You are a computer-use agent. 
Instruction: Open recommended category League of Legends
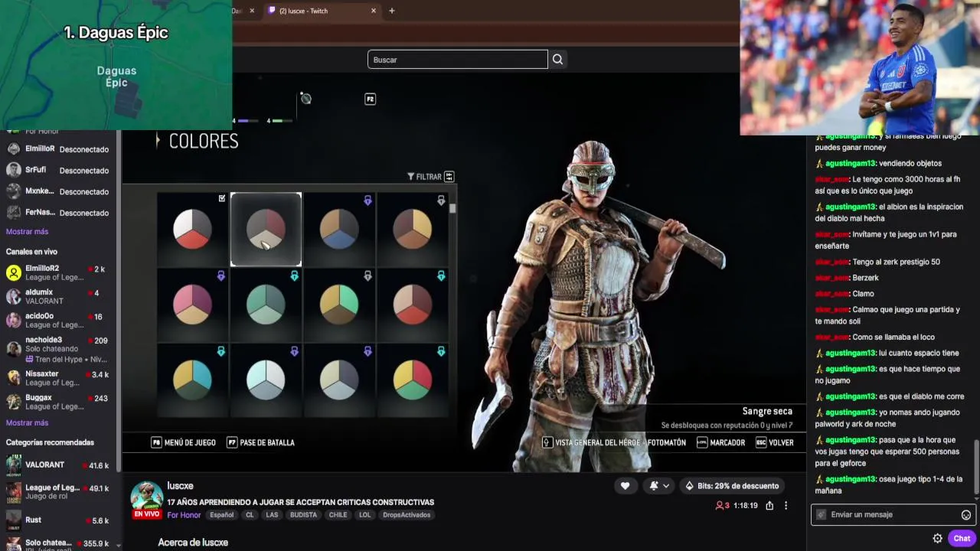(x=57, y=491)
